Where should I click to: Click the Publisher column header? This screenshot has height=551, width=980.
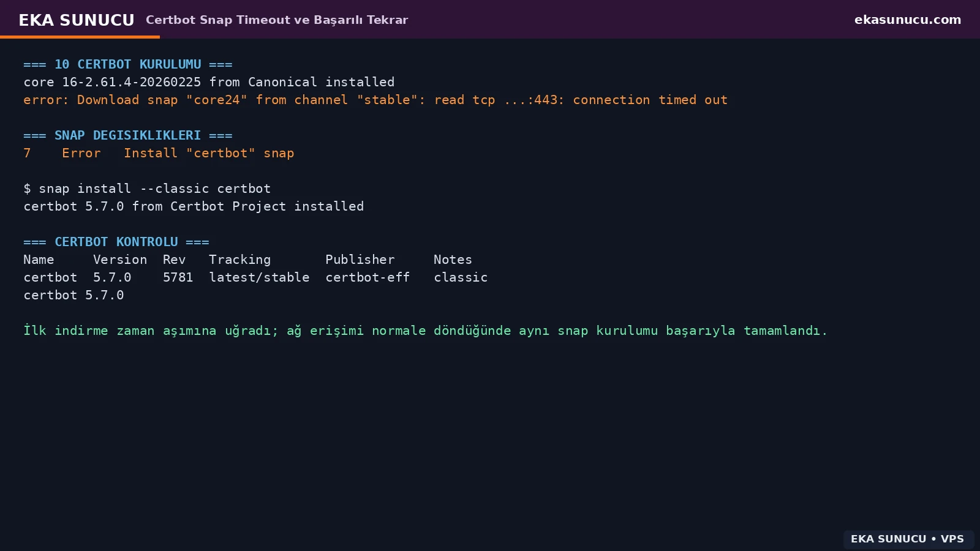point(360,260)
